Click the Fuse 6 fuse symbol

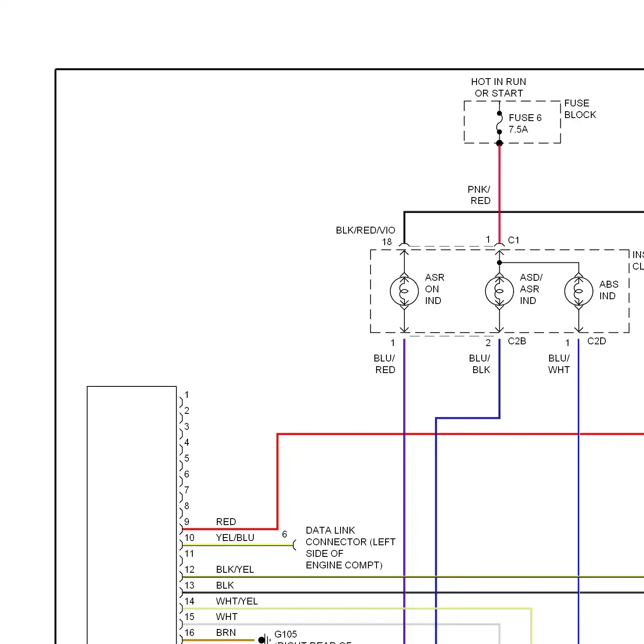[499, 123]
